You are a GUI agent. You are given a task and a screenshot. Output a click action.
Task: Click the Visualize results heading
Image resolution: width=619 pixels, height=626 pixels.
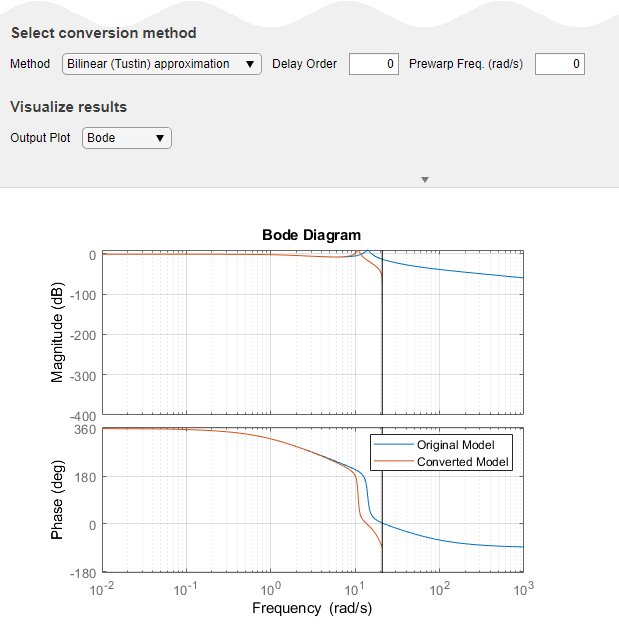[68, 107]
